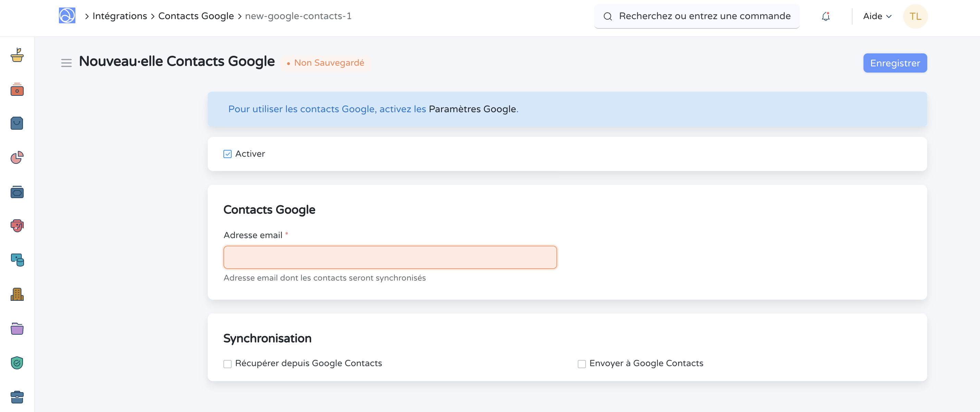Open the shopping bag sidebar icon

point(17,123)
